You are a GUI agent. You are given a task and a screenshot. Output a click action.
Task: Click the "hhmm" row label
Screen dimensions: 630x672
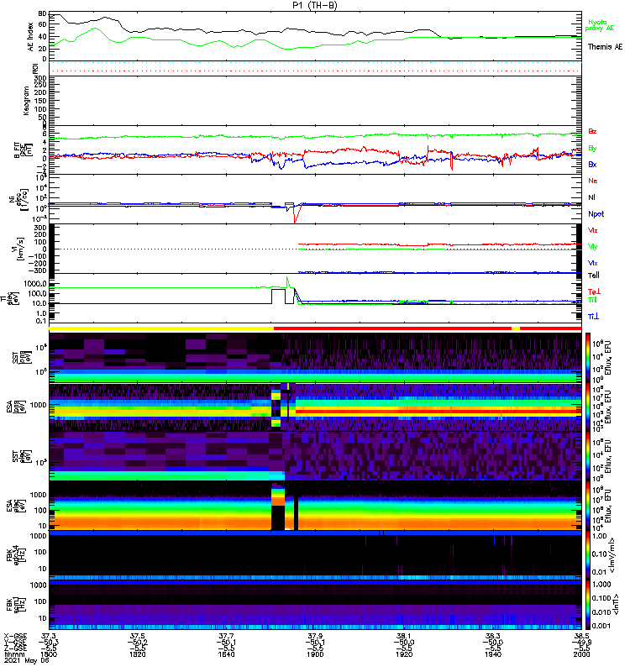point(13,654)
